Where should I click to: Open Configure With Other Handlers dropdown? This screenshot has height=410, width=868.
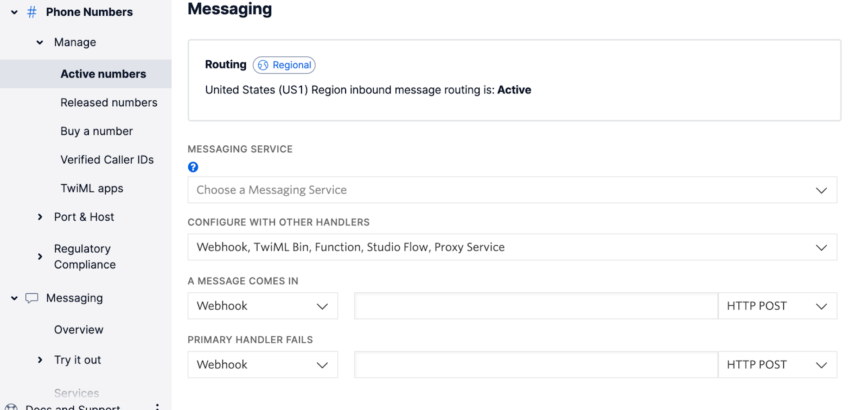pos(512,247)
